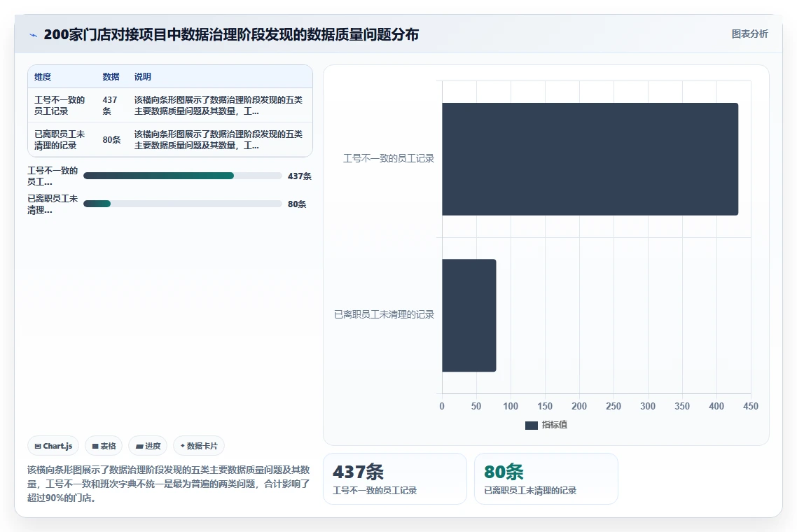Image resolution: width=797 pixels, height=532 pixels.
Task: Click the 数据 table column header
Action: [111, 77]
